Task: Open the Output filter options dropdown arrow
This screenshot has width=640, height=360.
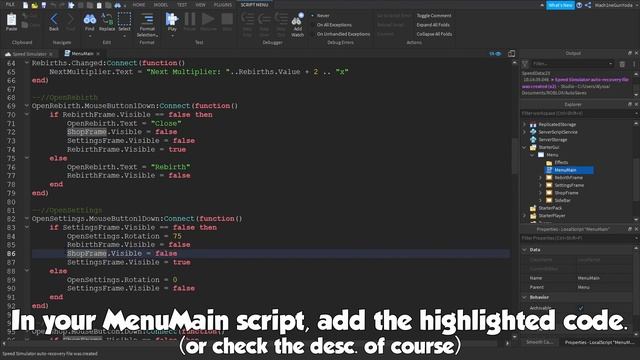Action: pyautogui.click(x=611, y=64)
